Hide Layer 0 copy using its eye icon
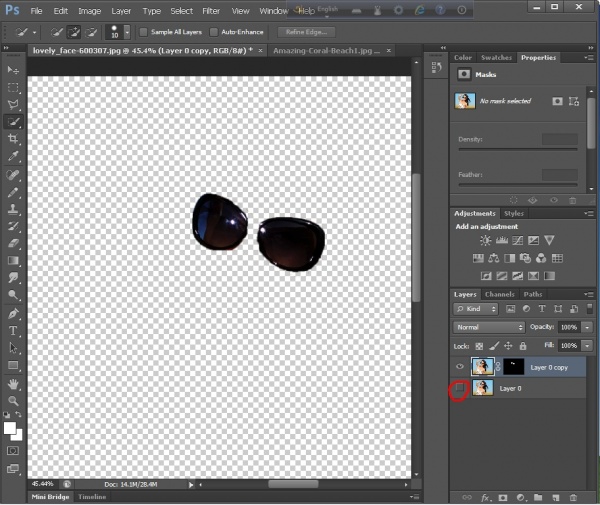Image resolution: width=600 pixels, height=505 pixels. (x=460, y=367)
